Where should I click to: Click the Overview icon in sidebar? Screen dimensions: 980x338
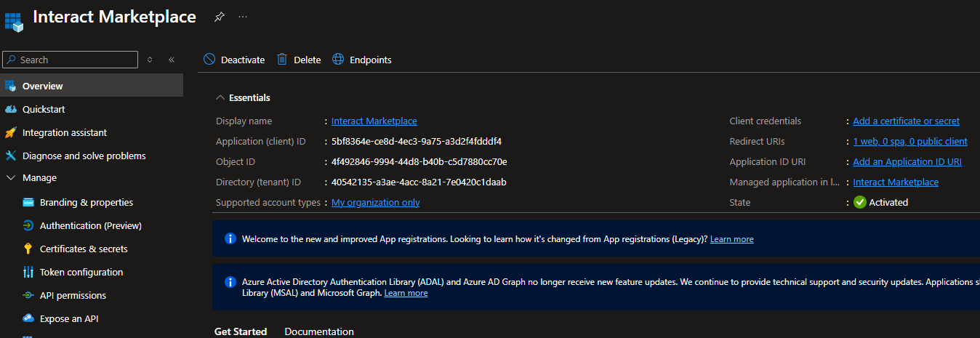pos(10,86)
